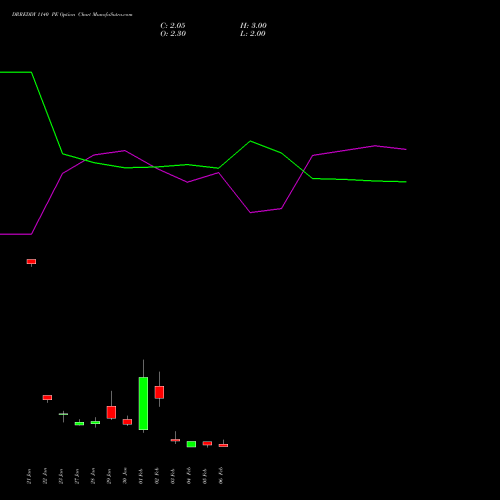Click the red candle above 02 Feb
Screen dimensions: 500x500
coord(159,392)
